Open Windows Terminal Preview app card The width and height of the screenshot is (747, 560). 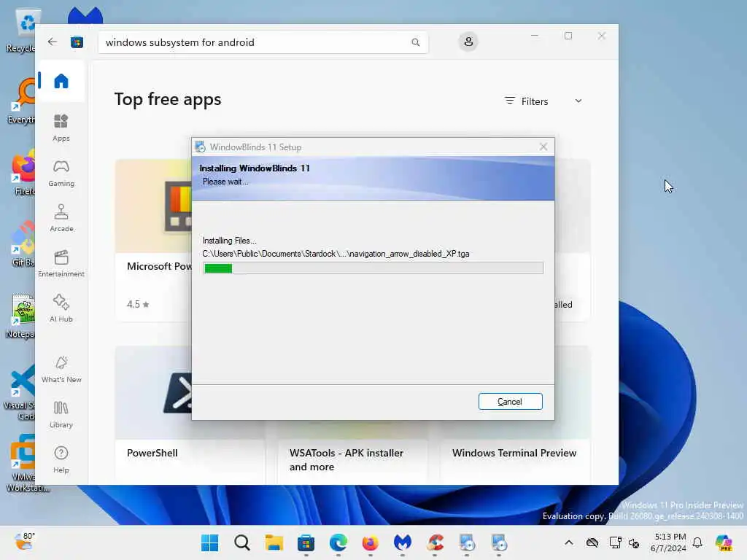(x=515, y=454)
